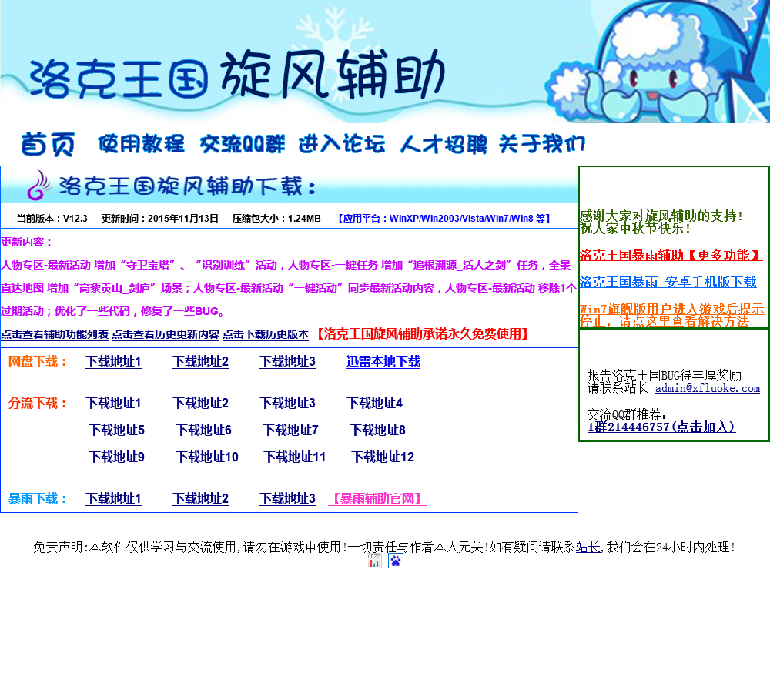Viewport: 770px width, 700px height.
Task: Click 下载地址9 link
Action: pos(117,457)
